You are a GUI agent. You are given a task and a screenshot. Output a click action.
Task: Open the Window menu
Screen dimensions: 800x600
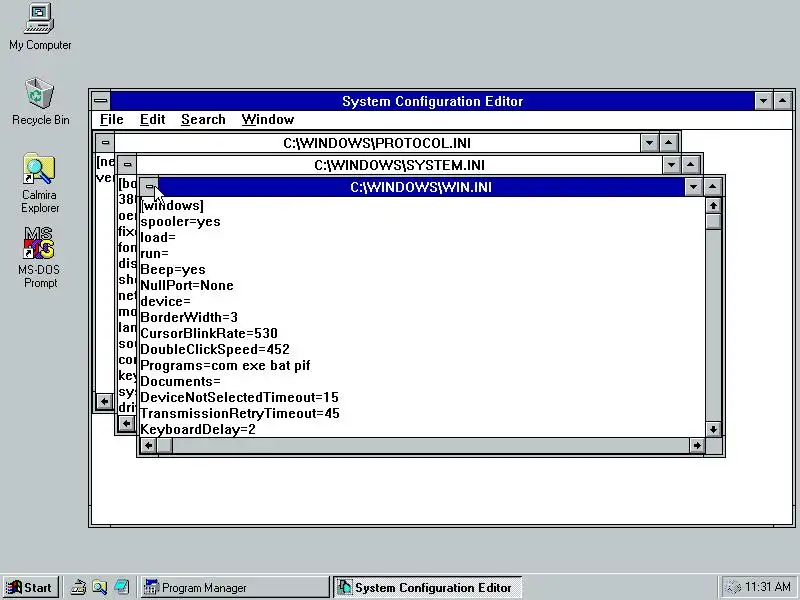(x=268, y=119)
